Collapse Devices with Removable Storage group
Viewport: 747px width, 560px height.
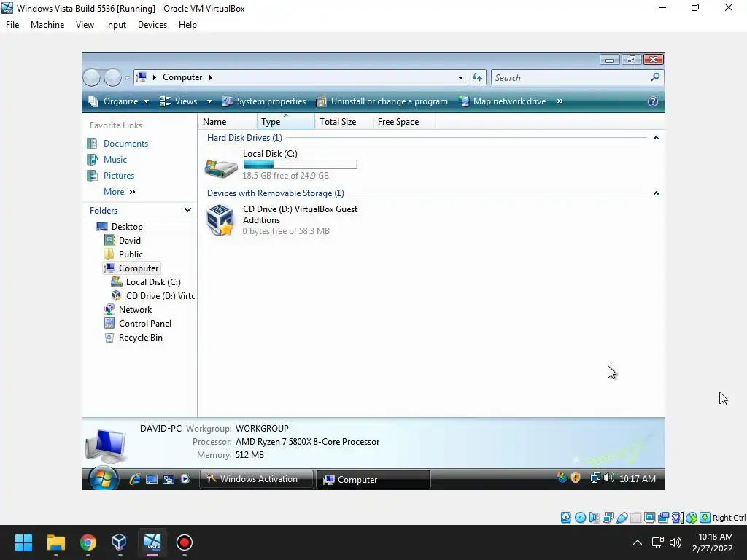pyautogui.click(x=656, y=192)
